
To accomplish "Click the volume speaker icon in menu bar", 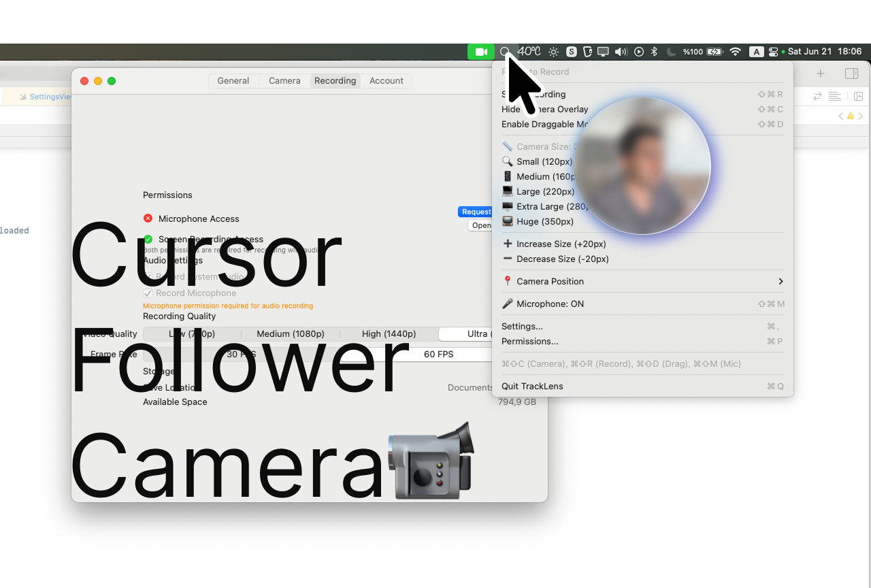I will point(621,52).
